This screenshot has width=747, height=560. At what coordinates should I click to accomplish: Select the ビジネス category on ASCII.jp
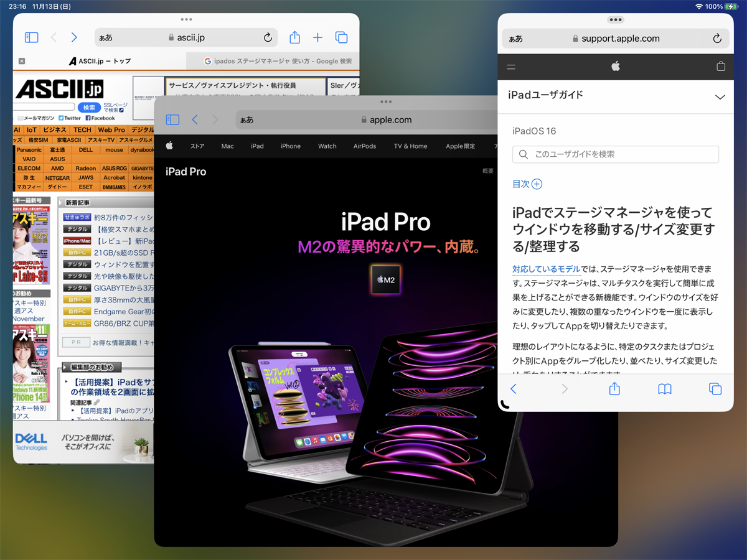coord(55,130)
